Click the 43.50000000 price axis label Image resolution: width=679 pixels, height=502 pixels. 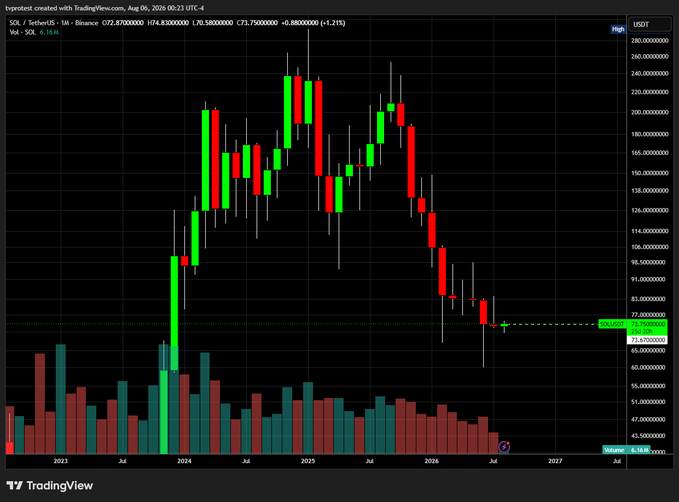point(648,436)
